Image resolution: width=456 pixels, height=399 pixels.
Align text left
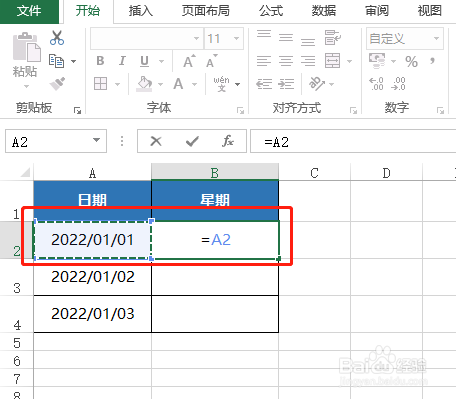[x=264, y=61]
